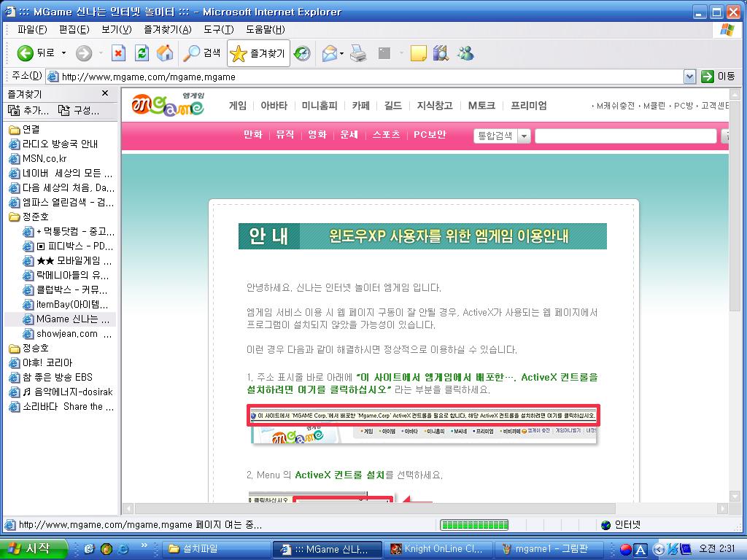747x560 pixels.
Task: Open the 지식창고 navigation tab
Action: (x=435, y=105)
